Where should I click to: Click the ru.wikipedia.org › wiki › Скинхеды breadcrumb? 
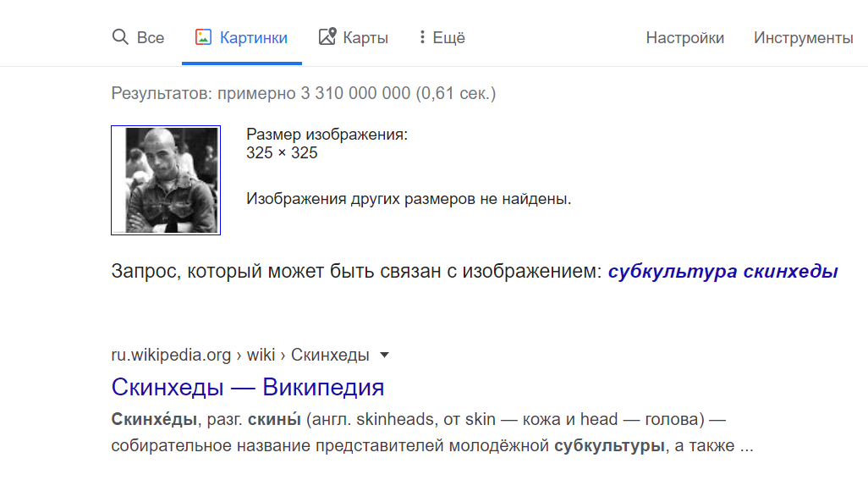pos(240,355)
